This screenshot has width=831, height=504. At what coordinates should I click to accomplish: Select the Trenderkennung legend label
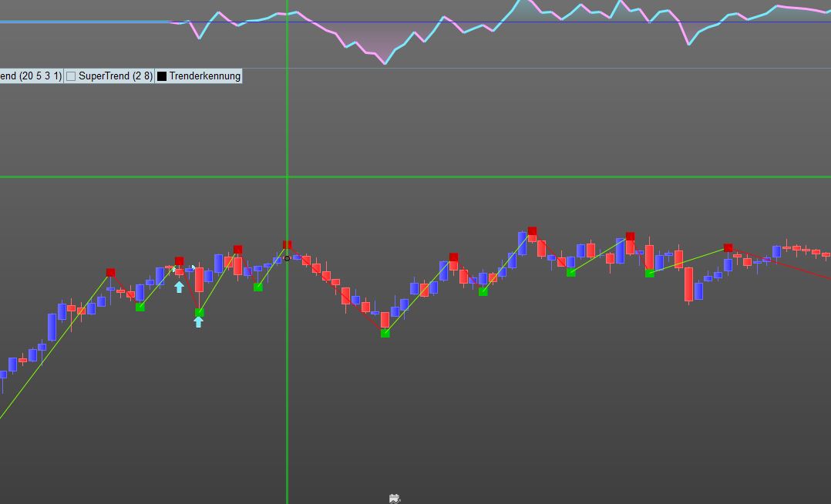pyautogui.click(x=204, y=76)
